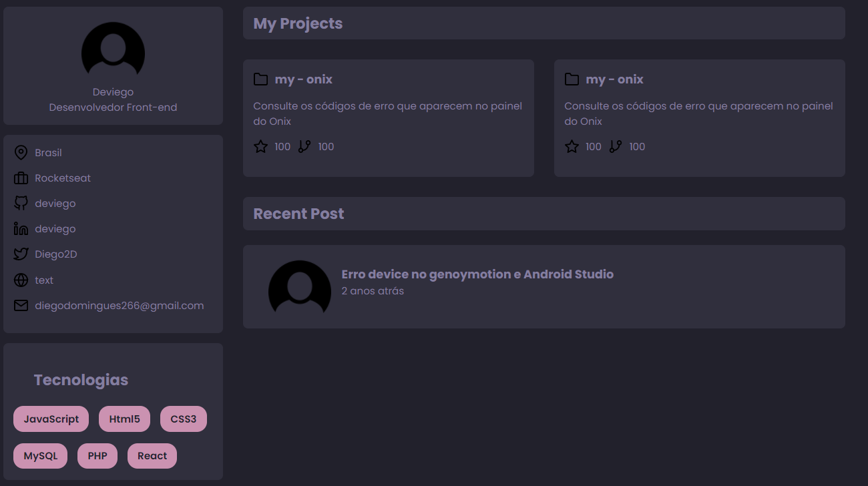This screenshot has height=486, width=868.
Task: Click the folder icon on the first project card
Action: (x=260, y=79)
